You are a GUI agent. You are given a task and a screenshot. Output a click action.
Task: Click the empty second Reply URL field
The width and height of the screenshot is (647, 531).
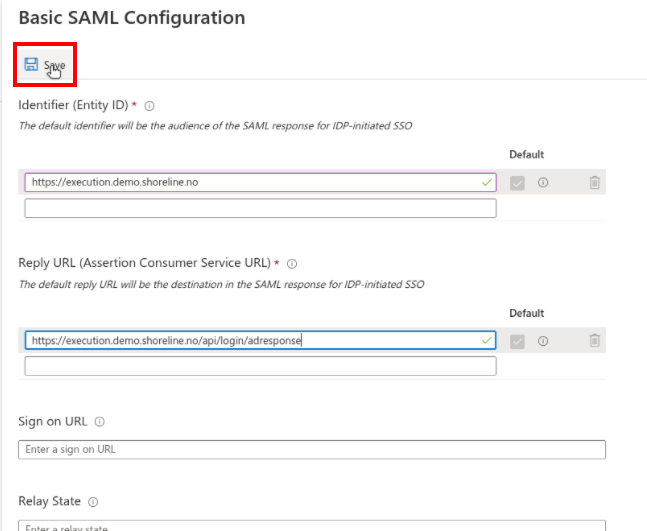click(260, 366)
